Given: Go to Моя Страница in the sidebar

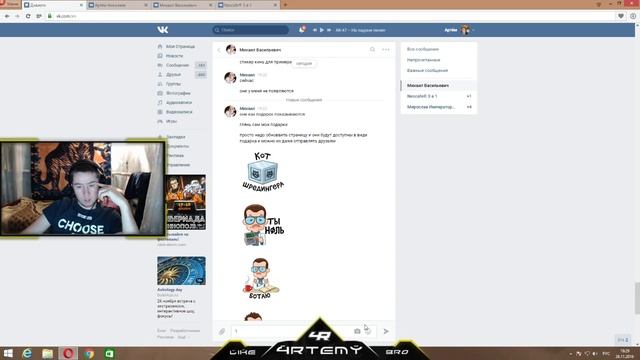Looking at the screenshot, I should point(180,47).
